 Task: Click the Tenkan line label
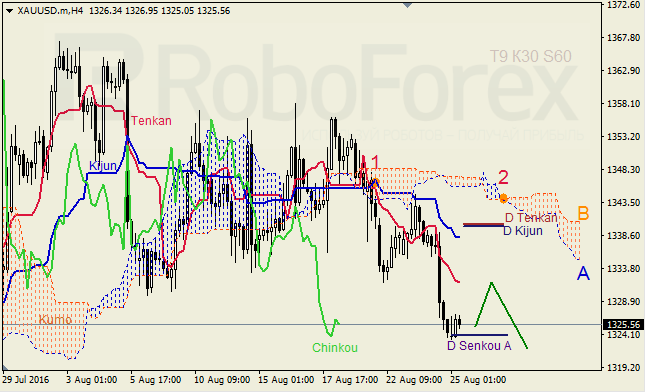[x=151, y=121]
